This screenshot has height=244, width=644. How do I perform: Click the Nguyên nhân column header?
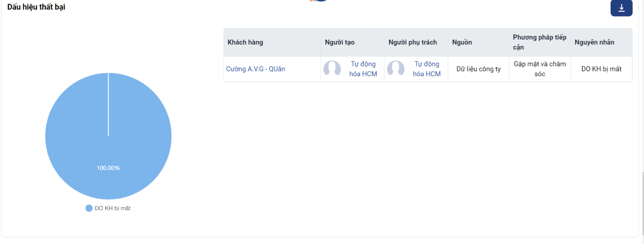(594, 42)
